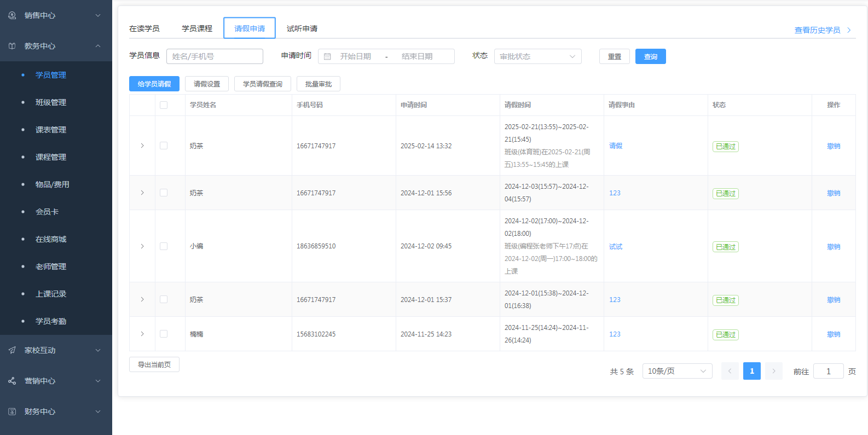868x435 pixels.
Task: Click 撤销 for the 小编 row
Action: coord(834,247)
